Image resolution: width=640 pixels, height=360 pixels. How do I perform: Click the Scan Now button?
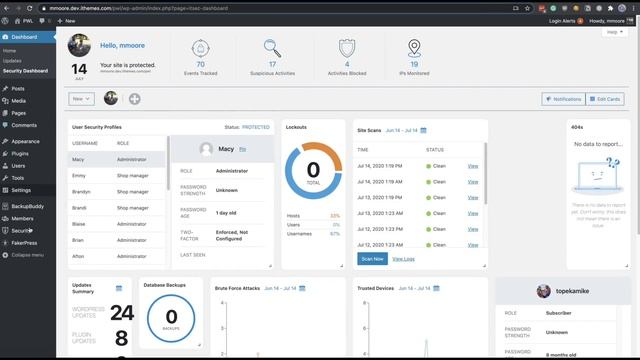(372, 259)
